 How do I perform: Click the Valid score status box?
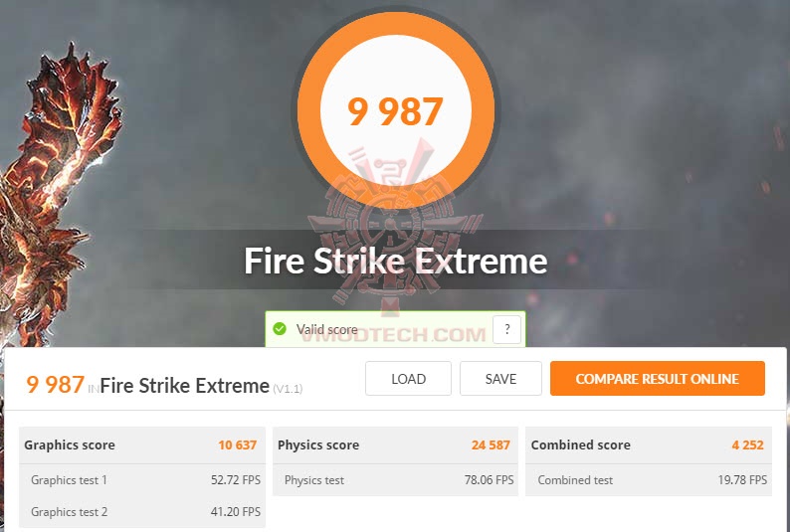(396, 329)
